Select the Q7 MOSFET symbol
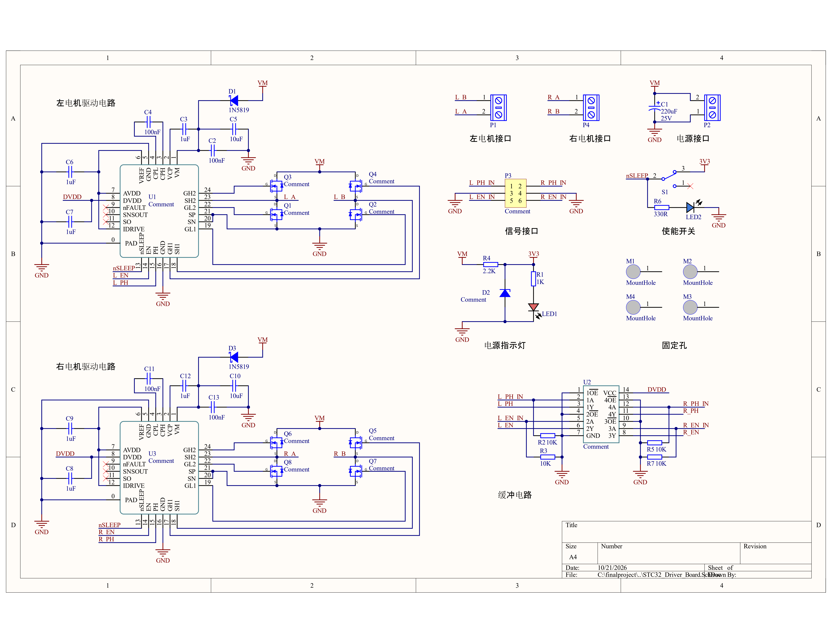The image size is (833, 644). tap(356, 471)
